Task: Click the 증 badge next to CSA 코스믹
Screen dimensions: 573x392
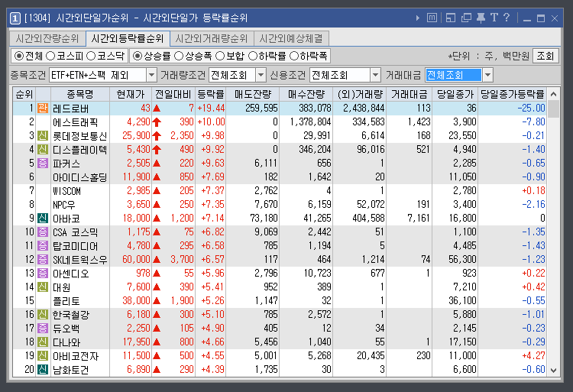Action: tap(43, 232)
